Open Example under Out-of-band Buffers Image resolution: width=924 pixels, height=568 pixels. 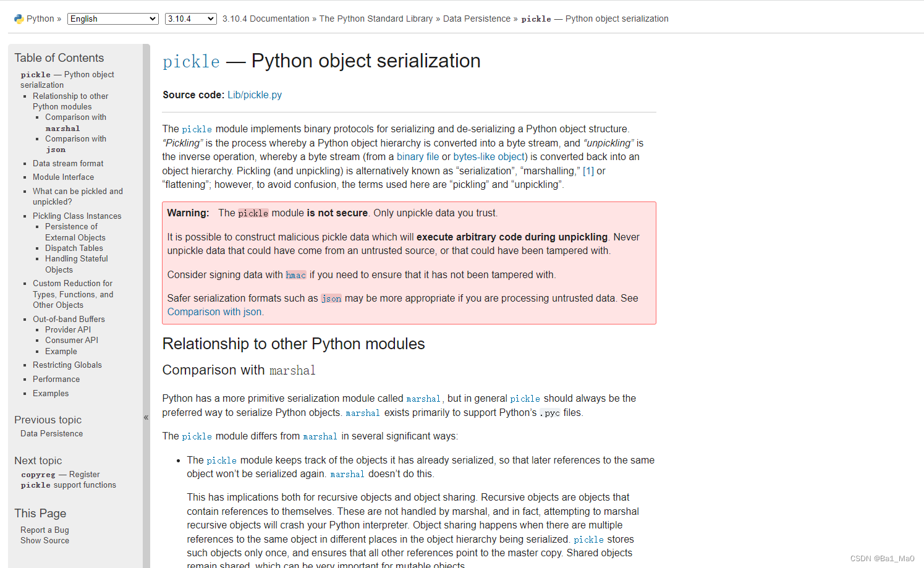coord(61,352)
